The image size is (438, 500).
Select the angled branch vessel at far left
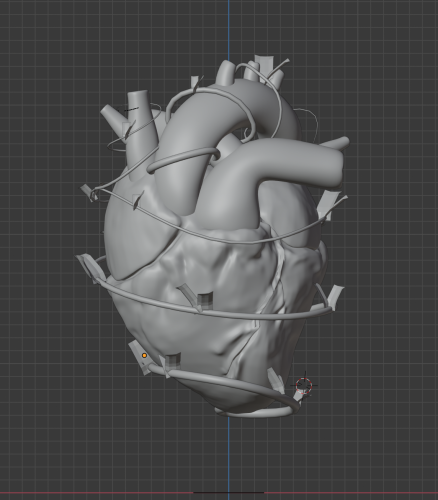[x=112, y=117]
